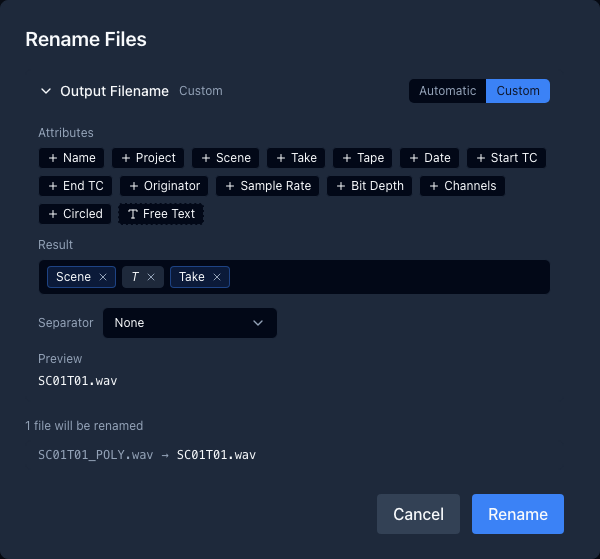The height and width of the screenshot is (559, 600).
Task: Open the Separator dropdown
Action: tap(190, 323)
